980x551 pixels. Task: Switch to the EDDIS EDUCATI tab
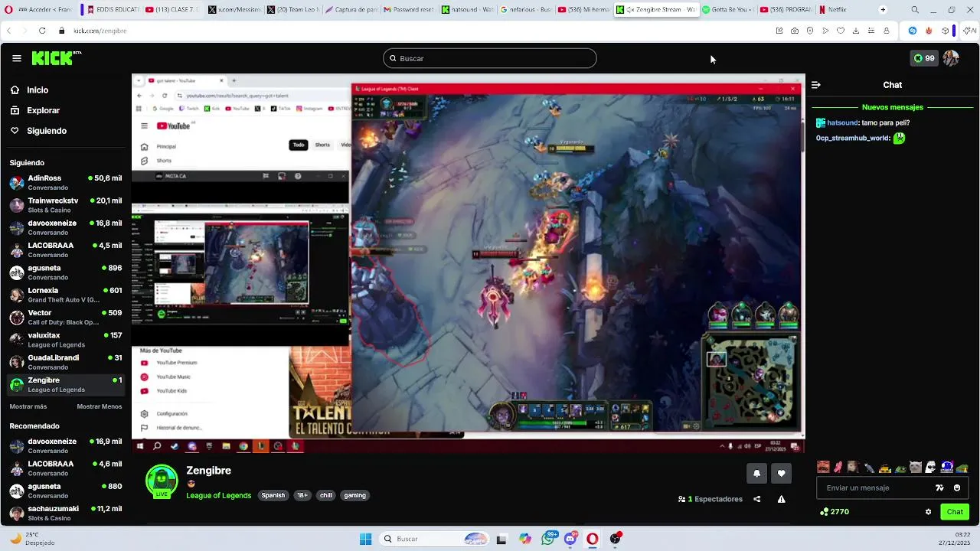[x=113, y=10]
